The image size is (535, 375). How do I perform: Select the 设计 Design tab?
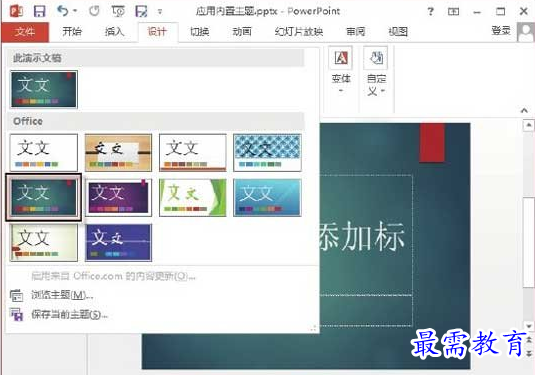pyautogui.click(x=157, y=32)
